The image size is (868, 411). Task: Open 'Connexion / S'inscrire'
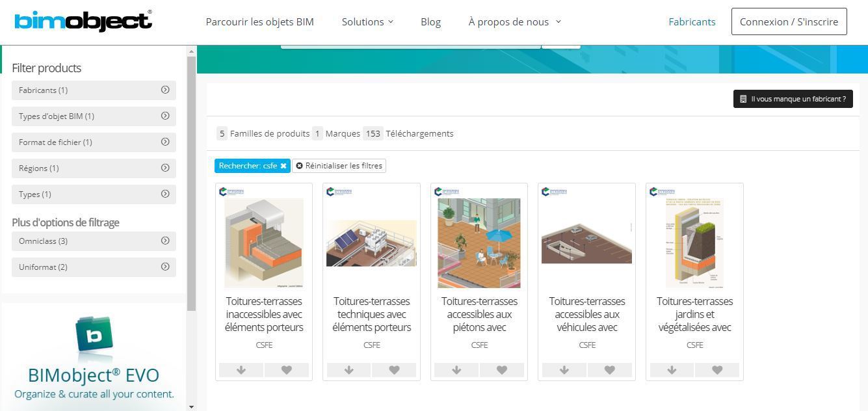789,21
